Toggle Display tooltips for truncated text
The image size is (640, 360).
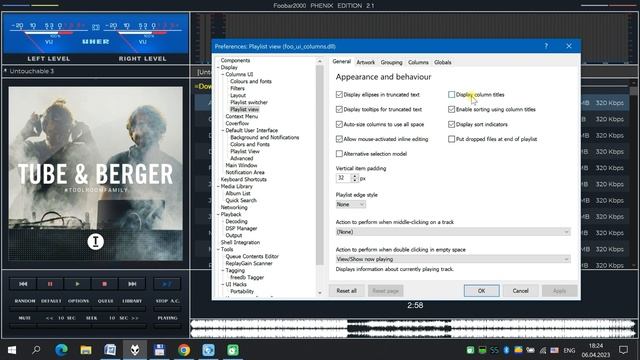click(339, 109)
